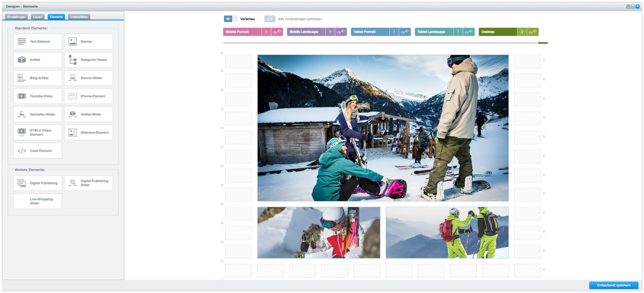This screenshot has height=293, width=644.
Task: Click the gray viewport width slider track
Action: 381,43
